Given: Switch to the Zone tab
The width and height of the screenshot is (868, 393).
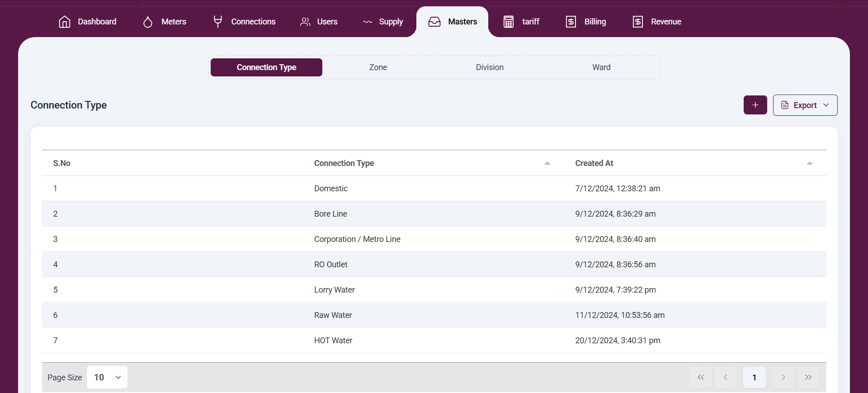Looking at the screenshot, I should coord(378,67).
